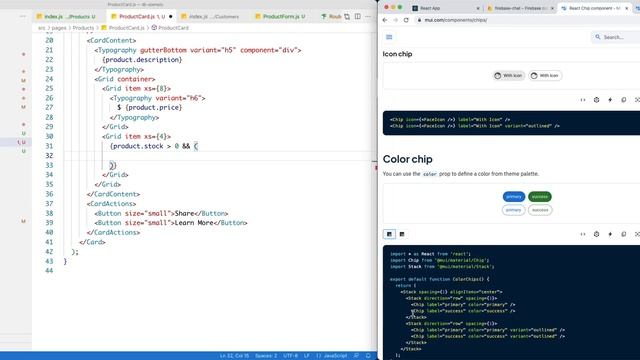640x360 pixels.
Task: Open notifications bell in VS Code status bar
Action: (368, 356)
